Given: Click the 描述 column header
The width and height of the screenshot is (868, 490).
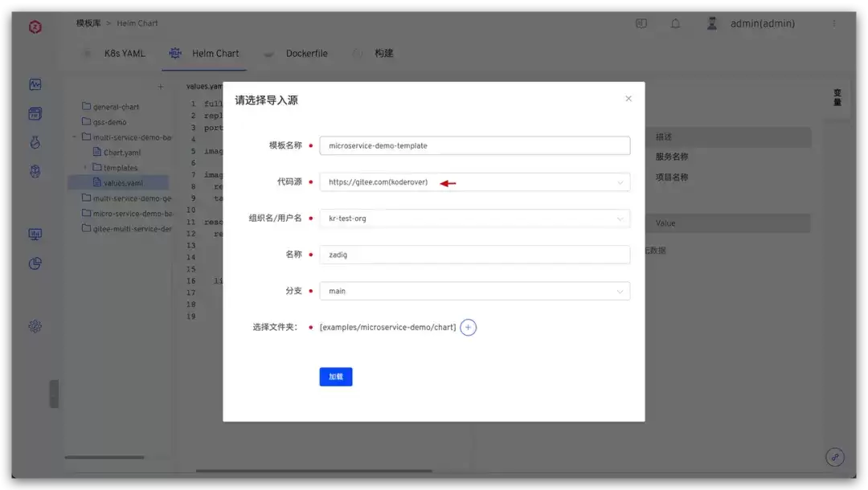Looking at the screenshot, I should [663, 137].
